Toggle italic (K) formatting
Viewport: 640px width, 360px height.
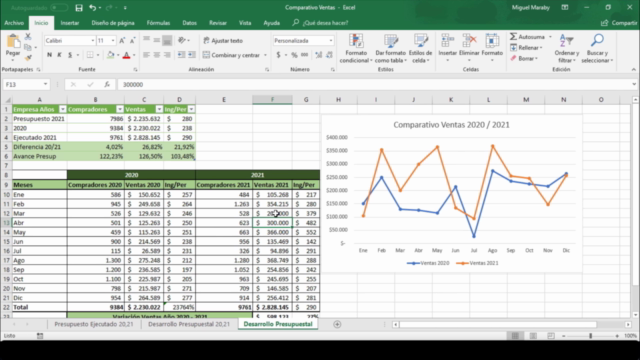click(60, 55)
